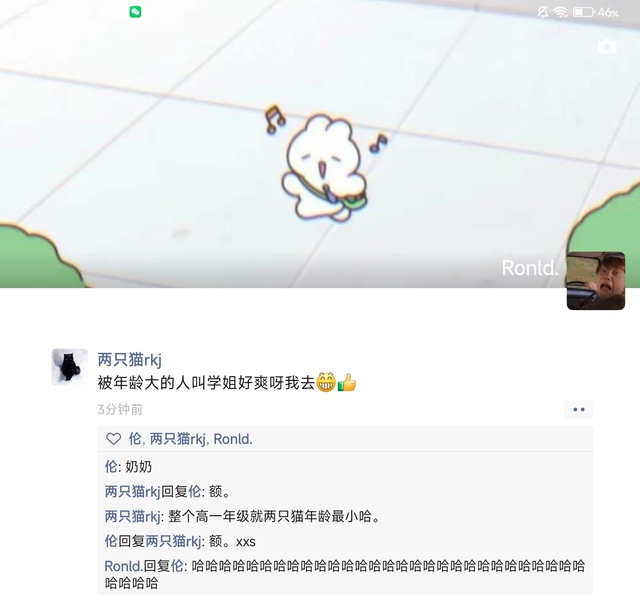
Task: Reply to 伦's comment 奶奶
Action: coord(128,466)
